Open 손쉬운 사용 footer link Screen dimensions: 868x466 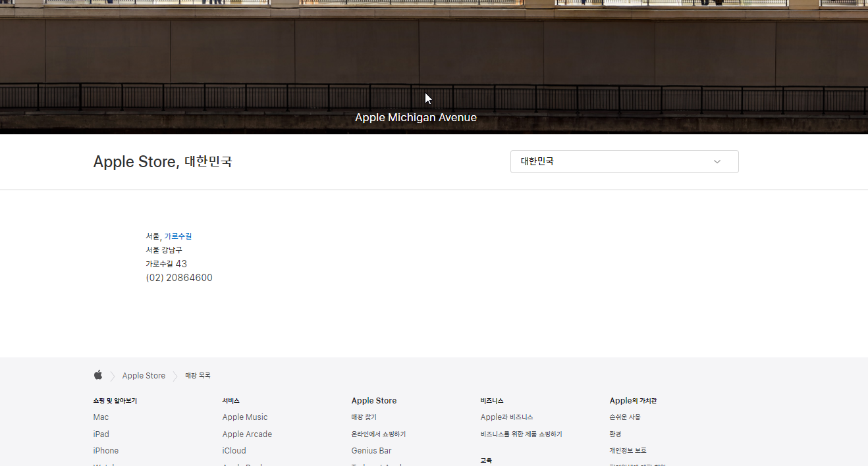[625, 417]
